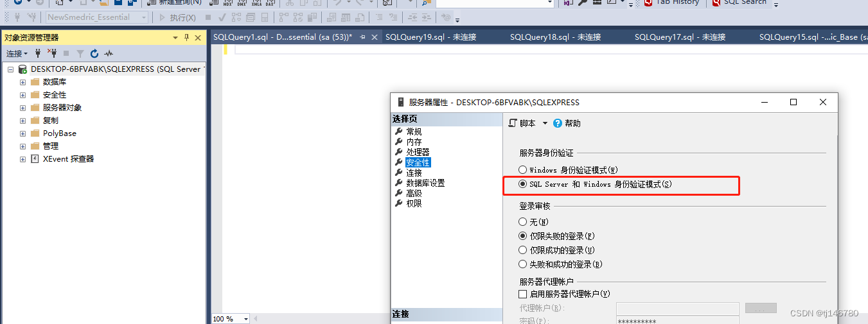Screen dimensions: 868x324
Task: Click the 帮助 button in the dialog
Action: coord(567,123)
